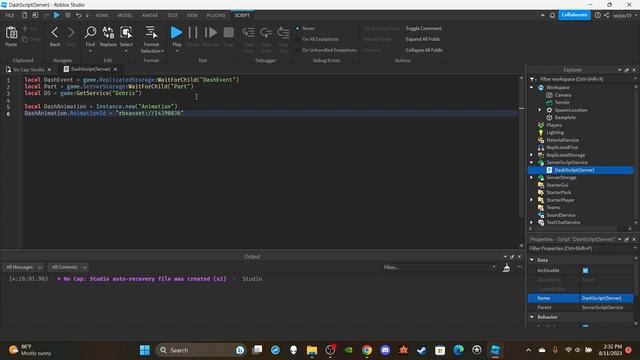Screen dimensions: 640x360
Task: Click the Name property value DashScript(Server)
Action: point(607,298)
